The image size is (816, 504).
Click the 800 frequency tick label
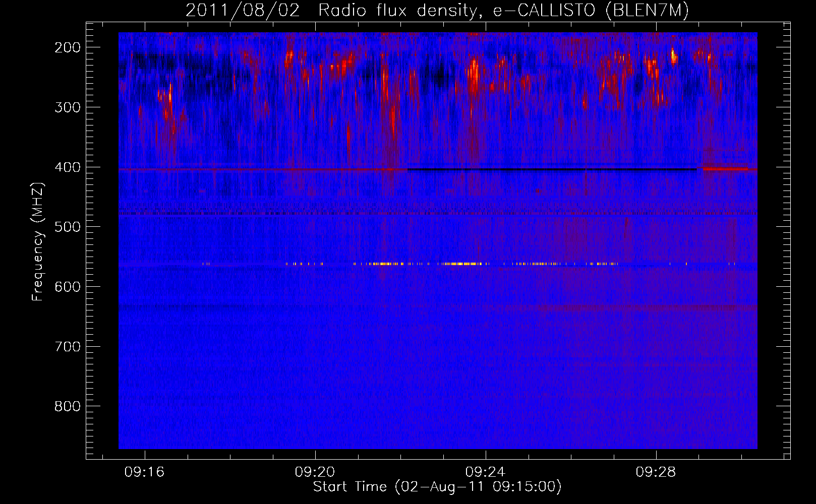point(68,406)
